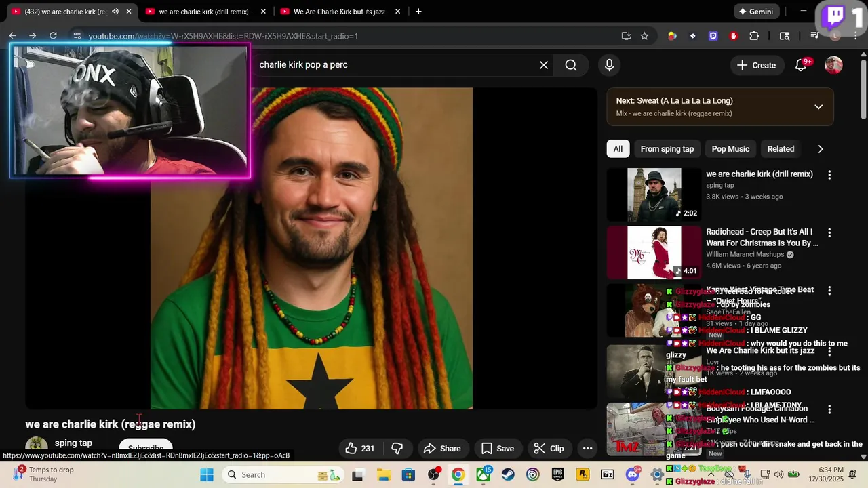This screenshot has width=868, height=488.
Task: Open the We Are Charlie Kirk jazz thumbnail
Action: click(654, 371)
